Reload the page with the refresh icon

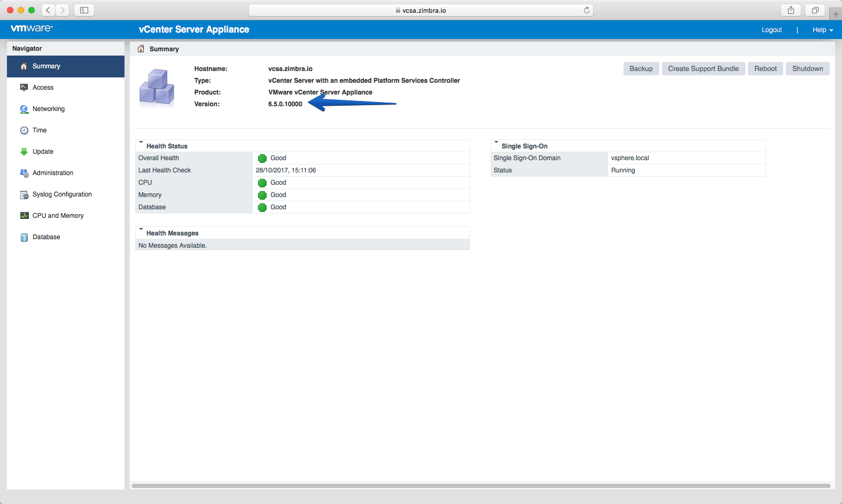[587, 10]
